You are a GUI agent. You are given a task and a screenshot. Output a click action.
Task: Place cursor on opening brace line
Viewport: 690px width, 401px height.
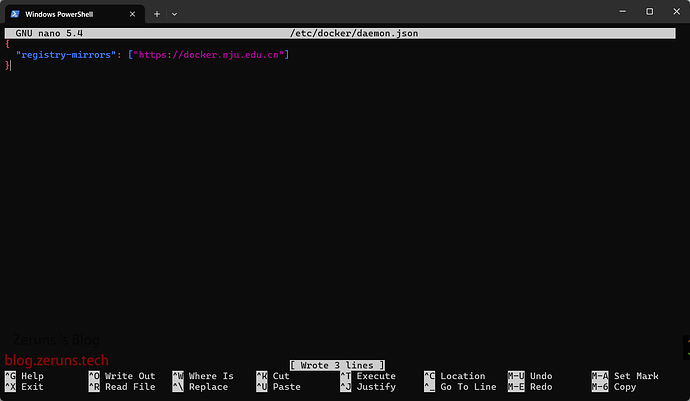[x=7, y=44]
